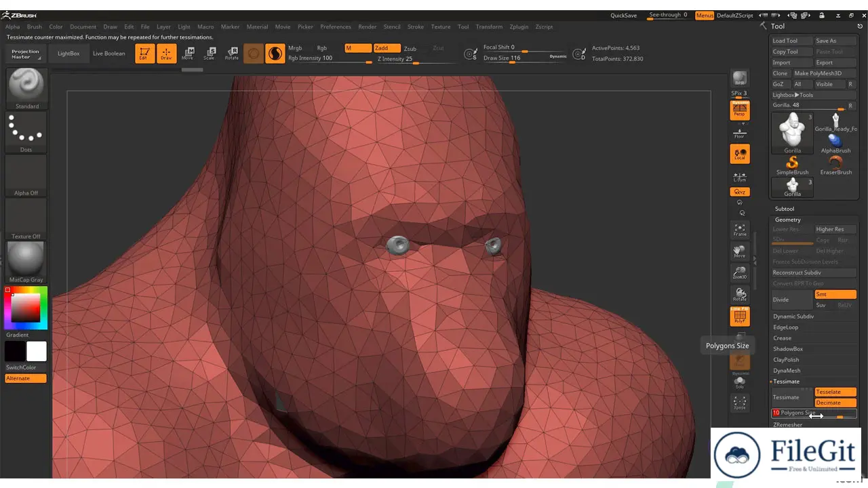Open the Material menu

click(257, 26)
